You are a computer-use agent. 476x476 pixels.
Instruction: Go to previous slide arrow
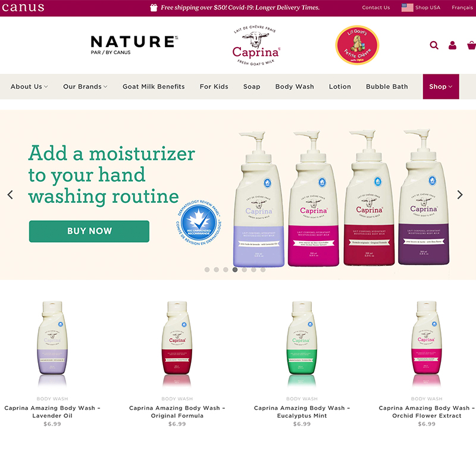[x=10, y=195]
